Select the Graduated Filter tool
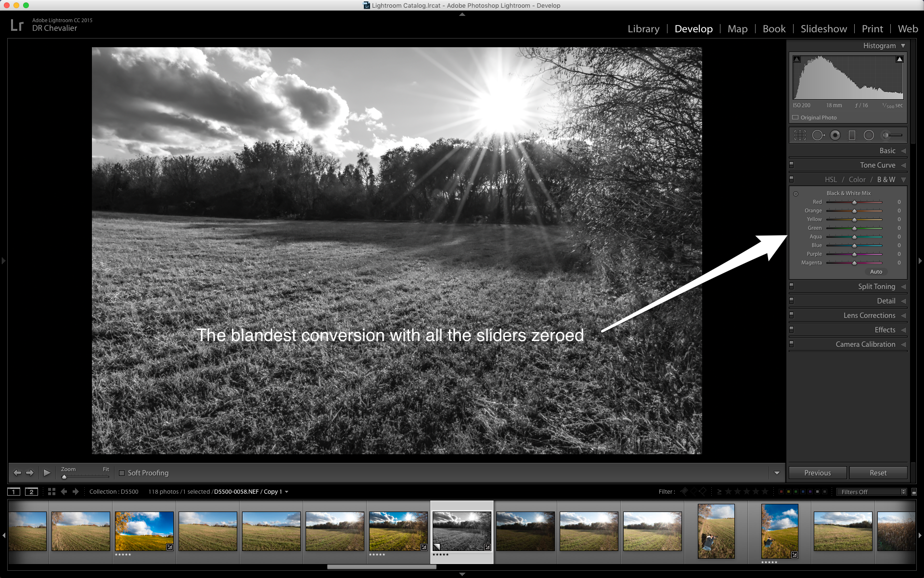The height and width of the screenshot is (578, 924). pos(852,135)
